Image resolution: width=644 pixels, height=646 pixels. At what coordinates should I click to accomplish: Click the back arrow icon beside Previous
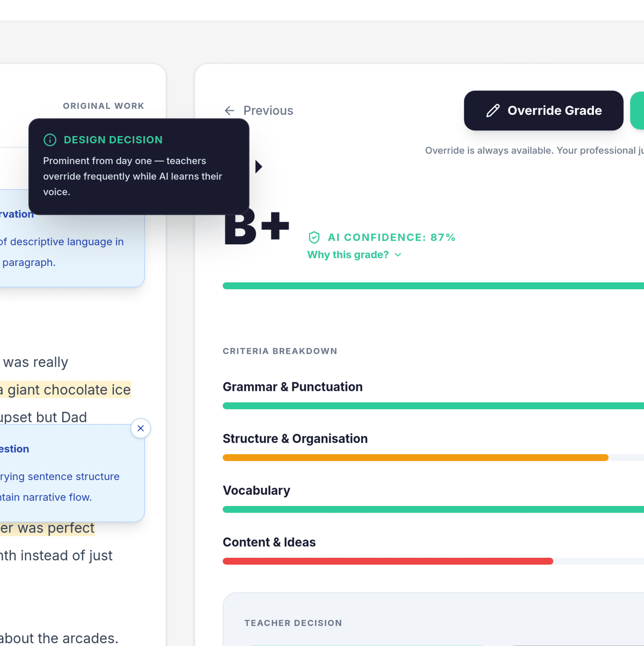tap(229, 111)
